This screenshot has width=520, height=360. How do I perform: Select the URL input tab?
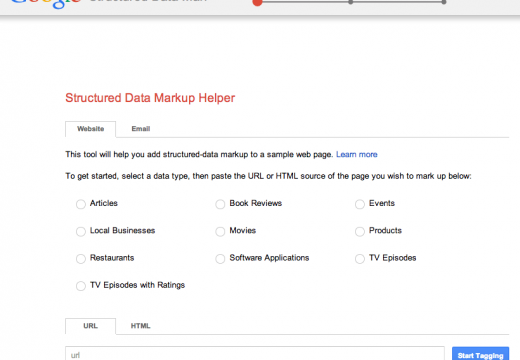click(x=91, y=326)
